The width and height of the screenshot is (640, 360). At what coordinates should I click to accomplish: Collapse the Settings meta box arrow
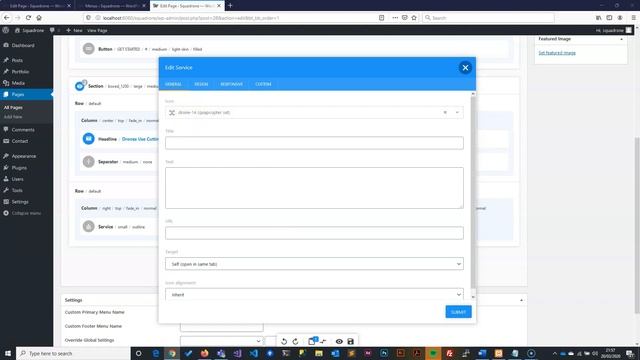tap(521, 300)
